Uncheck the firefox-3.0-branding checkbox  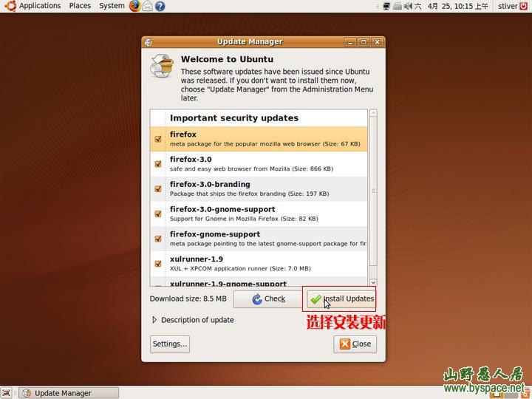pyautogui.click(x=158, y=188)
